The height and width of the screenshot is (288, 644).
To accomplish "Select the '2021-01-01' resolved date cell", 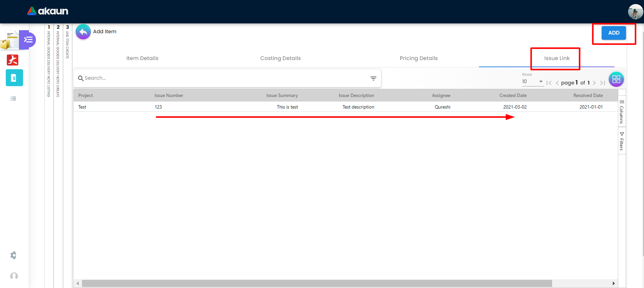I will click(x=591, y=107).
